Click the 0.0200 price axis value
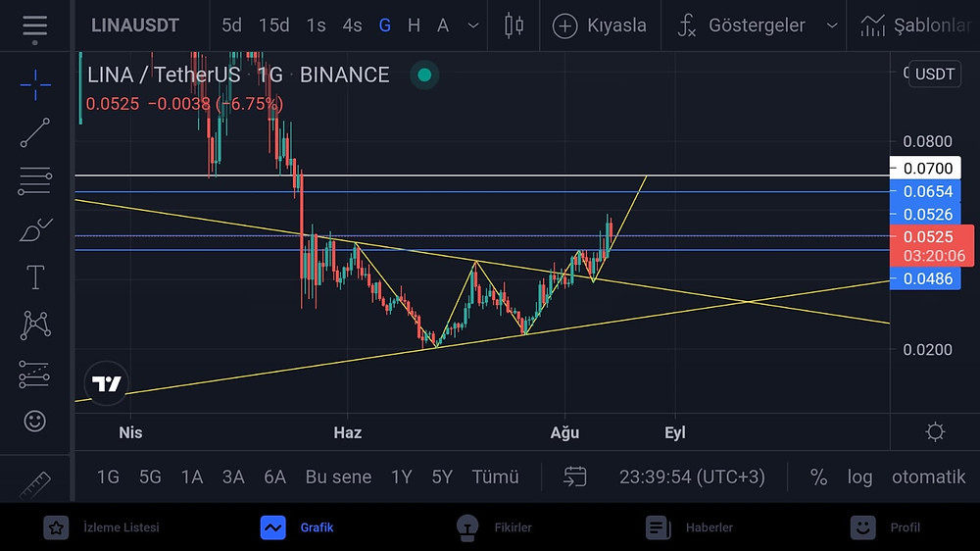Image resolution: width=980 pixels, height=551 pixels. click(x=927, y=350)
